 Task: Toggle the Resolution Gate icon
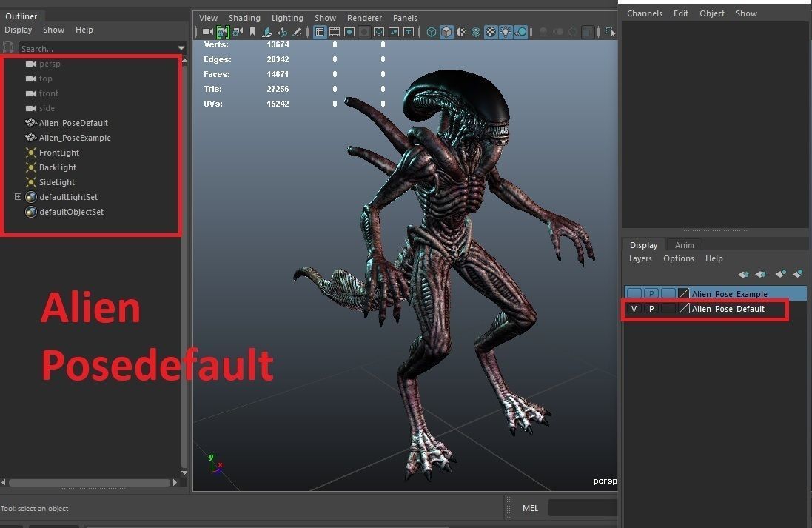349,32
